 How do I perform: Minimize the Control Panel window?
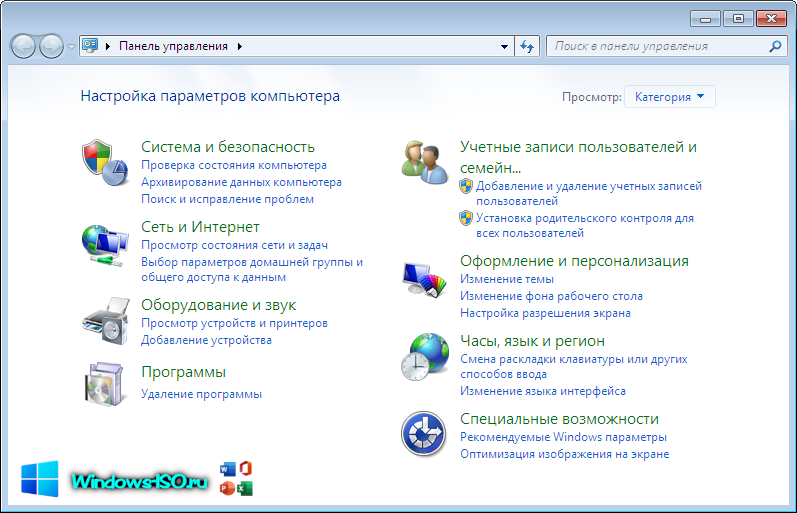705,19
